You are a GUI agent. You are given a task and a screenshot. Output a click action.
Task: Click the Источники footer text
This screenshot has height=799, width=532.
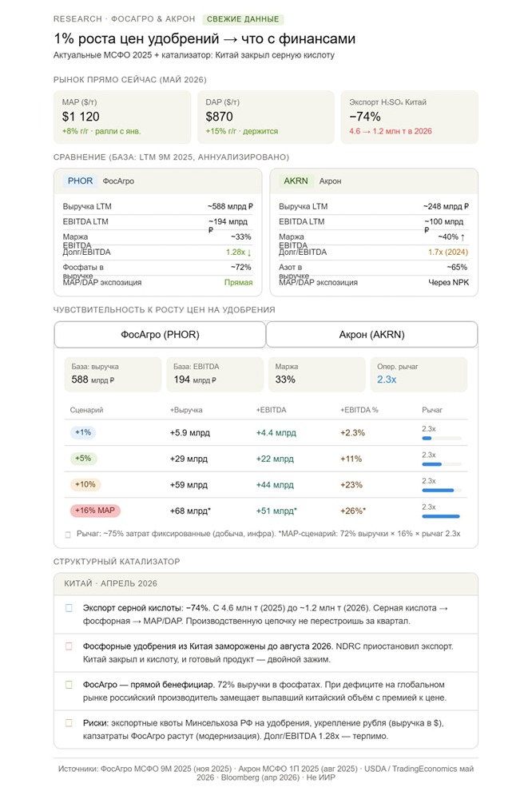click(x=265, y=773)
